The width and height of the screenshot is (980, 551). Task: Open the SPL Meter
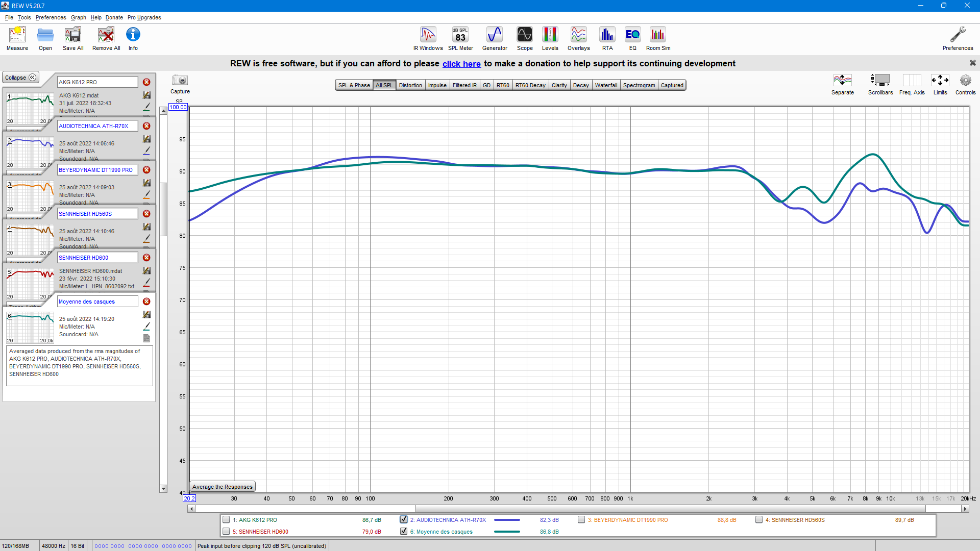point(460,39)
